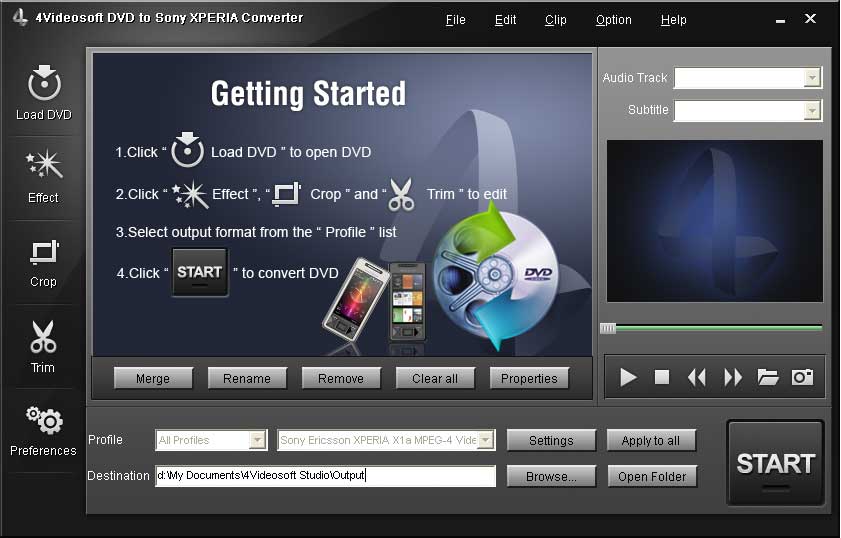Expand the Subtitle dropdown
This screenshot has width=841, height=538.
(x=812, y=110)
